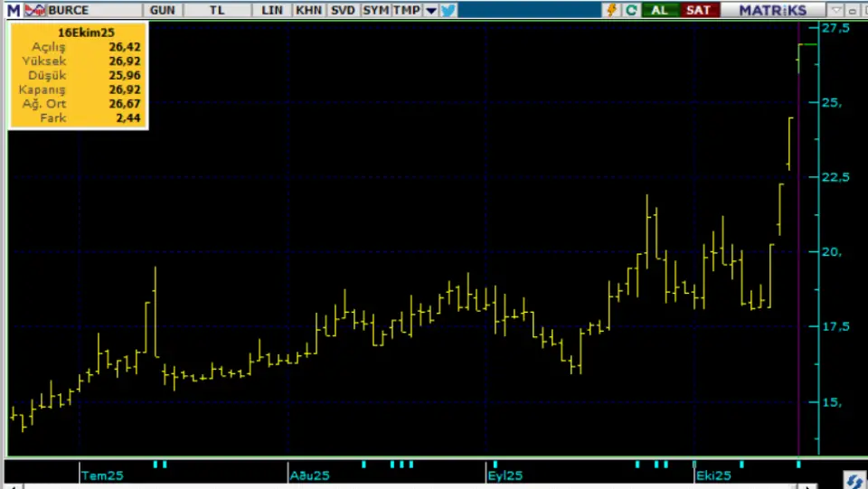The image size is (868, 489).
Task: Open the SYM menu item
Action: click(x=375, y=10)
